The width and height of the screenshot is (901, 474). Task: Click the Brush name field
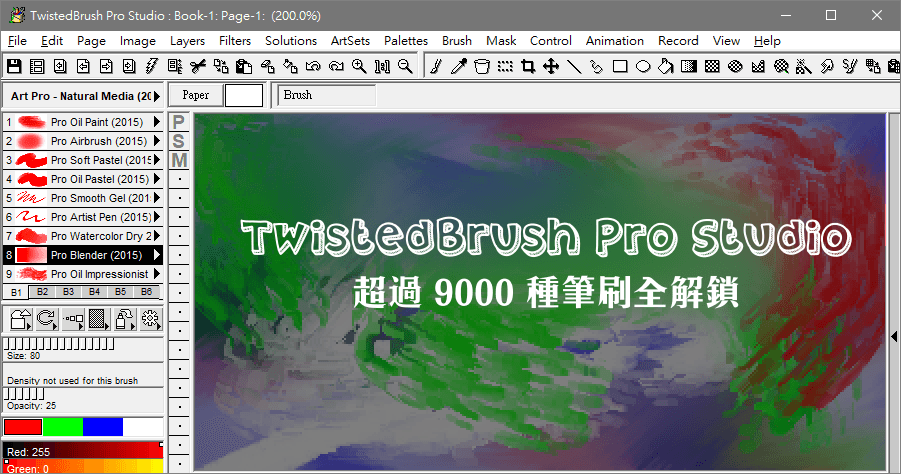coord(327,95)
